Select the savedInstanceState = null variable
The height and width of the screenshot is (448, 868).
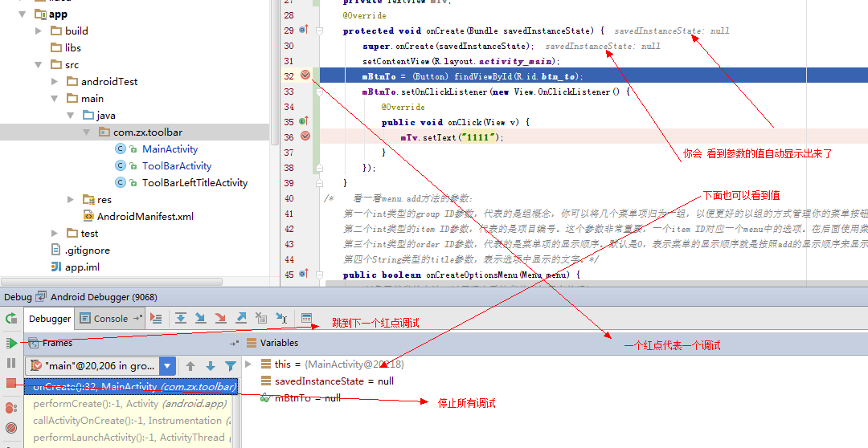[334, 381]
